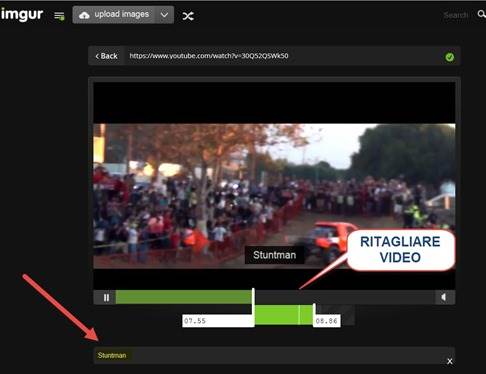Click the video preview frame
The height and width of the screenshot is (374, 486).
(x=274, y=185)
